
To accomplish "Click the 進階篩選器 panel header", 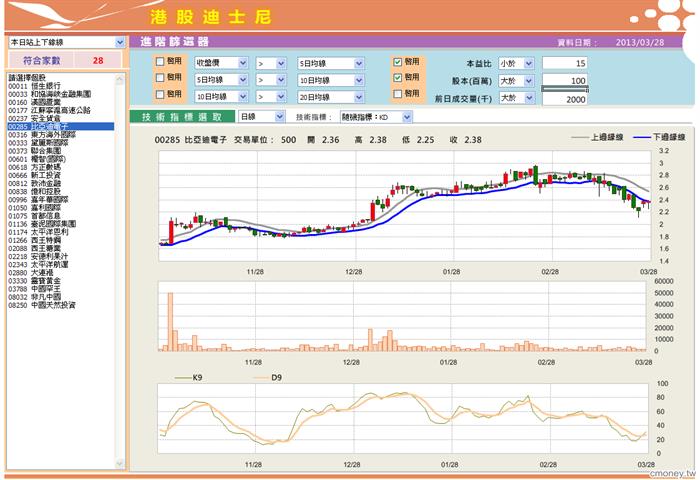I will tap(176, 42).
